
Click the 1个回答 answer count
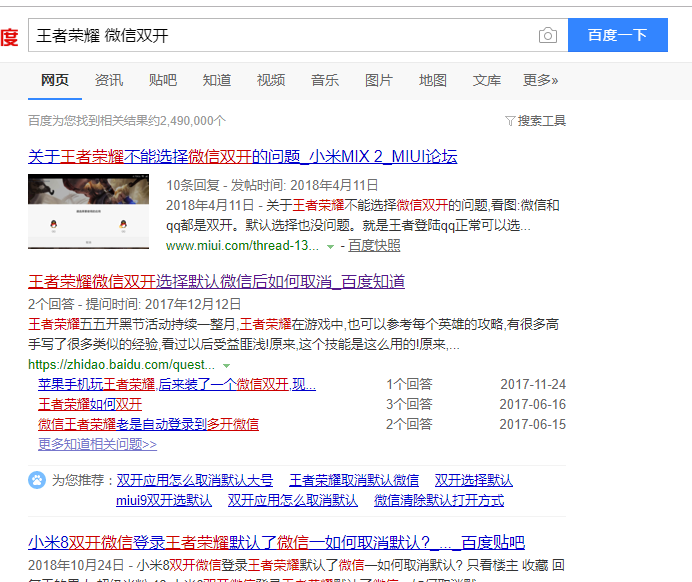(409, 384)
